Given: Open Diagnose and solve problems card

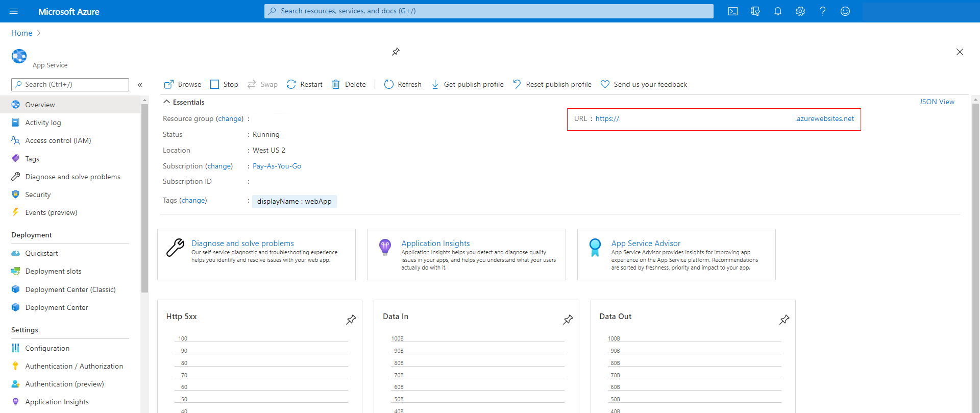Looking at the screenshot, I should [x=256, y=254].
